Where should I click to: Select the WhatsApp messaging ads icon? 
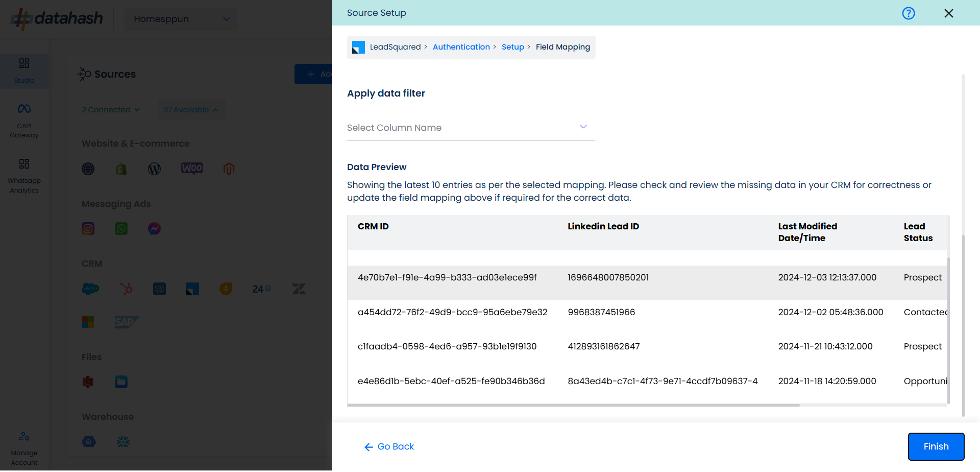[x=121, y=229]
